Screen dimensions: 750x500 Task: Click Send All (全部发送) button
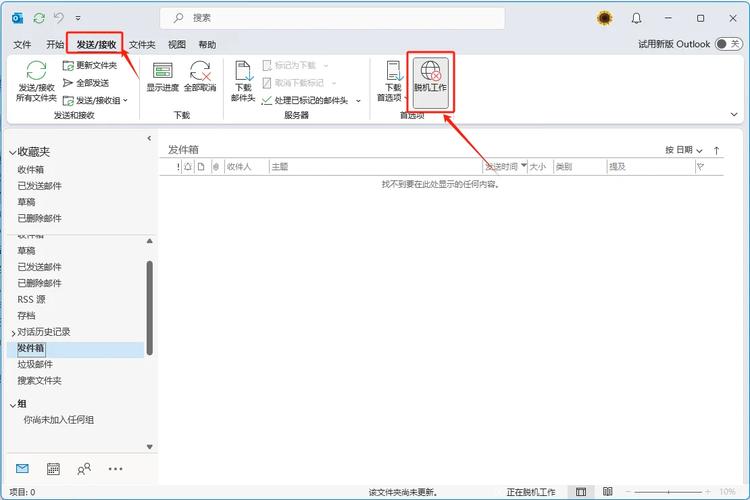pos(86,83)
